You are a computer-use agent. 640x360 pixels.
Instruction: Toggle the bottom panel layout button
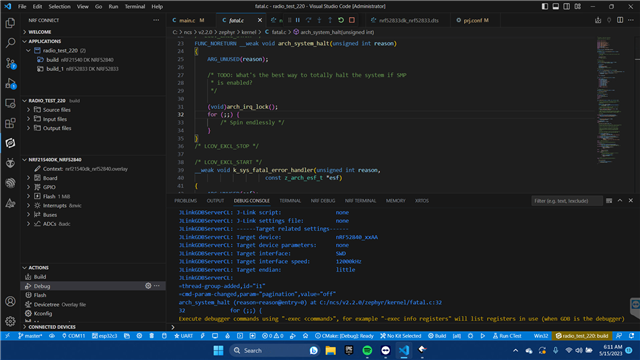point(556,7)
